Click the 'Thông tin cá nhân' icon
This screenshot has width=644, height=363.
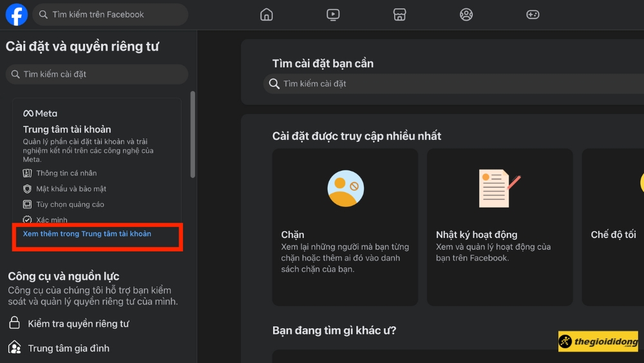tap(27, 173)
